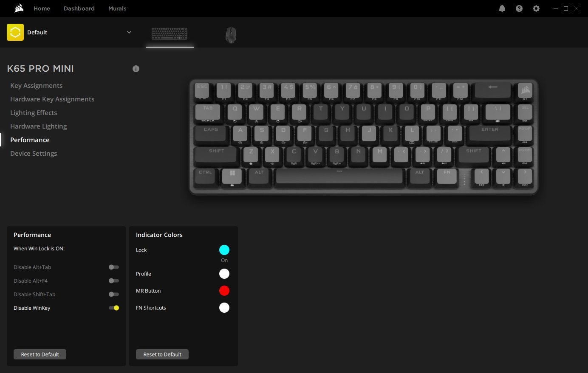Change the red MR Button color
Screen dimensions: 588x373
click(224, 291)
